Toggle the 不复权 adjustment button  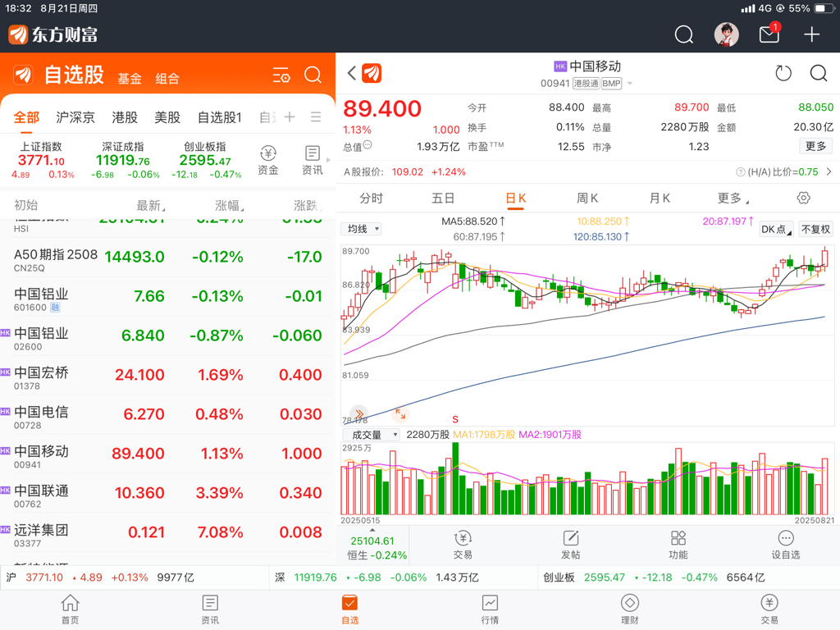(815, 230)
